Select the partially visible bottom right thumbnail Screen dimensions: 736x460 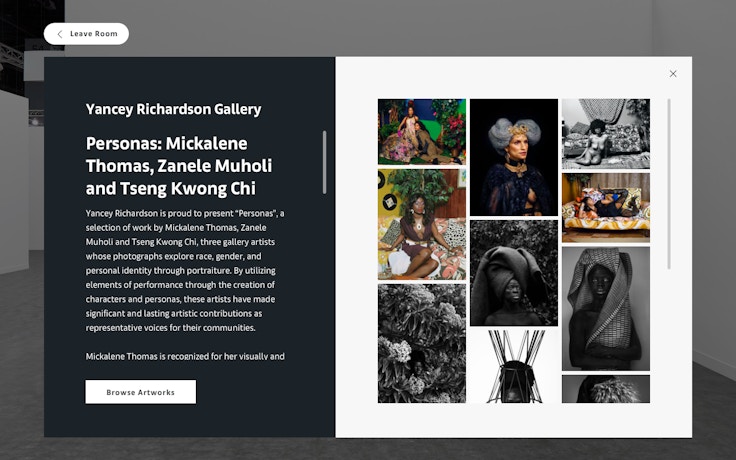(x=606, y=389)
